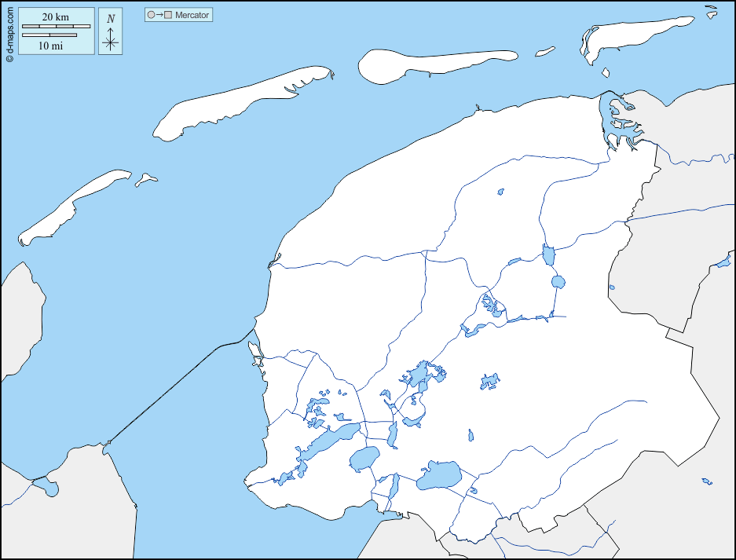Click the circle icon in the projection badge
Screen dimensions: 736x560
coord(151,15)
